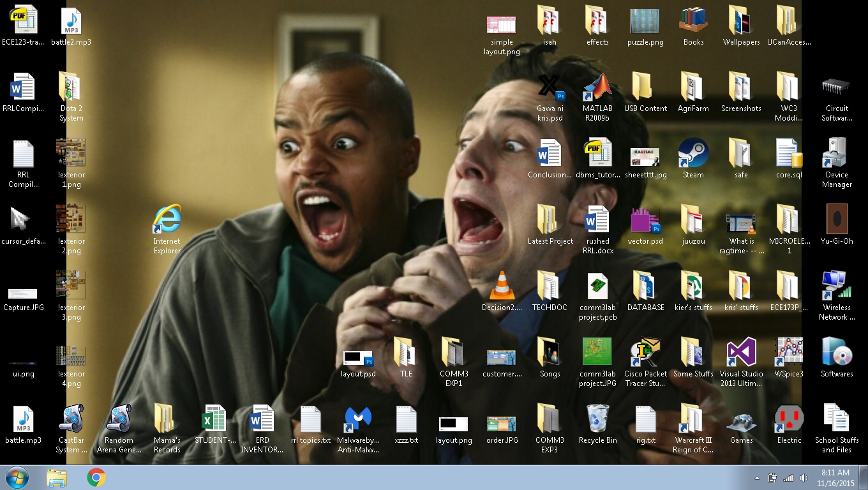The image size is (868, 490).
Task: Open the Books folder icon
Action: click(x=693, y=21)
